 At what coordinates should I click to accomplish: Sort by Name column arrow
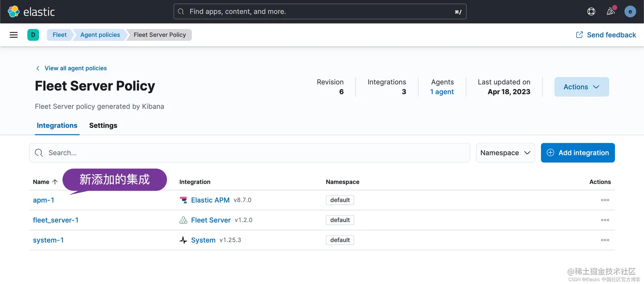click(55, 182)
